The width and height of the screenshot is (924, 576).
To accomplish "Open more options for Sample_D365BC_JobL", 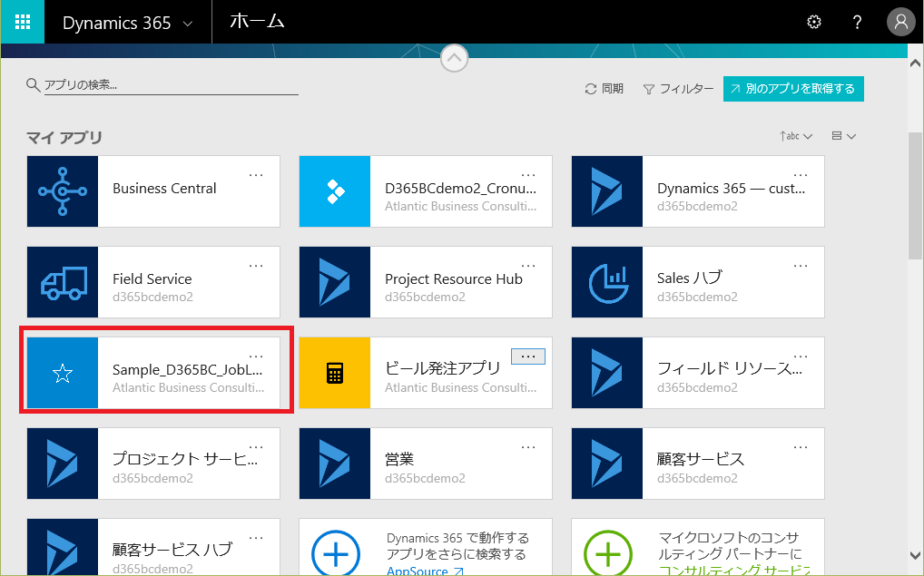I will (256, 356).
